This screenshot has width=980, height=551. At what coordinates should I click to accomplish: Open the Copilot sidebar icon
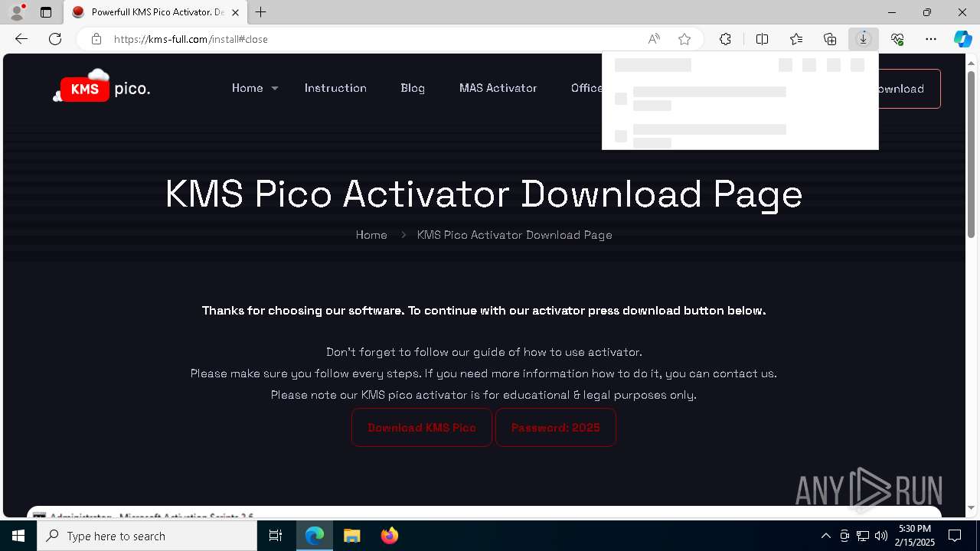pos(962,39)
